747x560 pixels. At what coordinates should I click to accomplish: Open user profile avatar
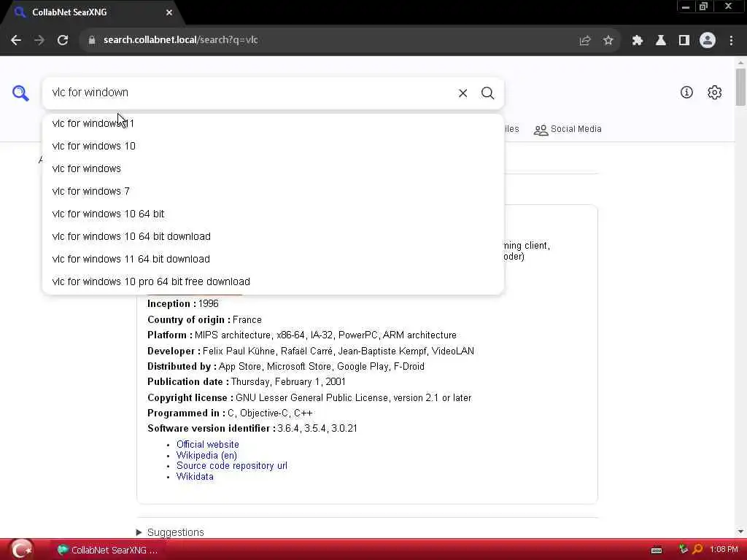tap(708, 40)
